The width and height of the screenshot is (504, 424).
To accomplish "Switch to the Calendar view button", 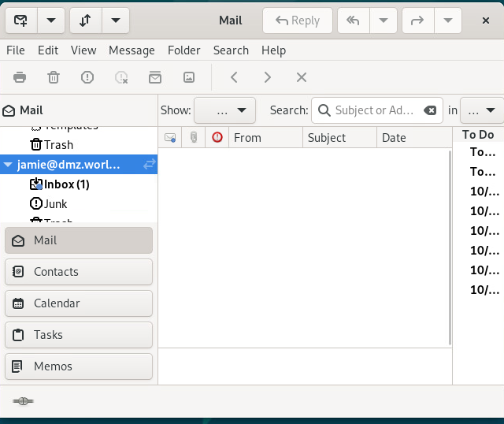I will (x=79, y=303).
